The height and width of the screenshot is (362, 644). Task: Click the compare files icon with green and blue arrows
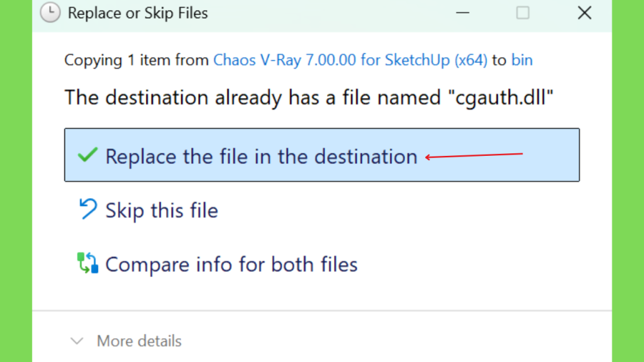tap(87, 263)
